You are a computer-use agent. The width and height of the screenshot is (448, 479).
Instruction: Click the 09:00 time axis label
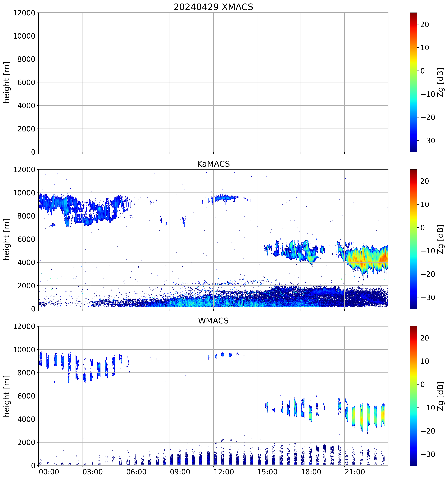(x=180, y=472)
